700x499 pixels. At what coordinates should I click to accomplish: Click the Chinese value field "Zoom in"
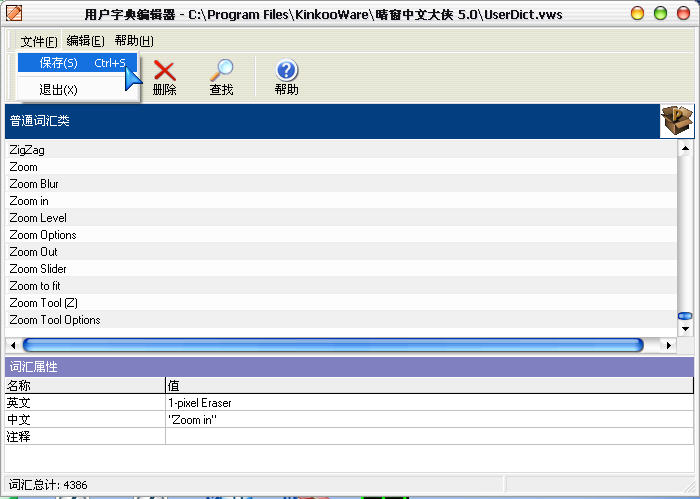(429, 420)
